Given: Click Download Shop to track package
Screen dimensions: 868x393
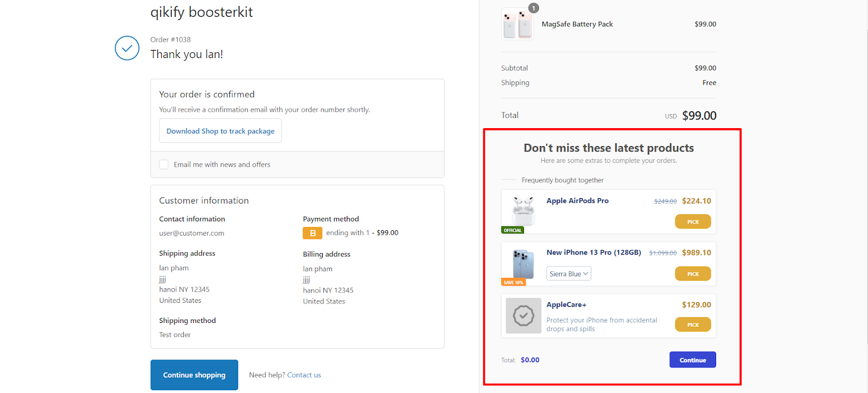Looking at the screenshot, I should [220, 131].
